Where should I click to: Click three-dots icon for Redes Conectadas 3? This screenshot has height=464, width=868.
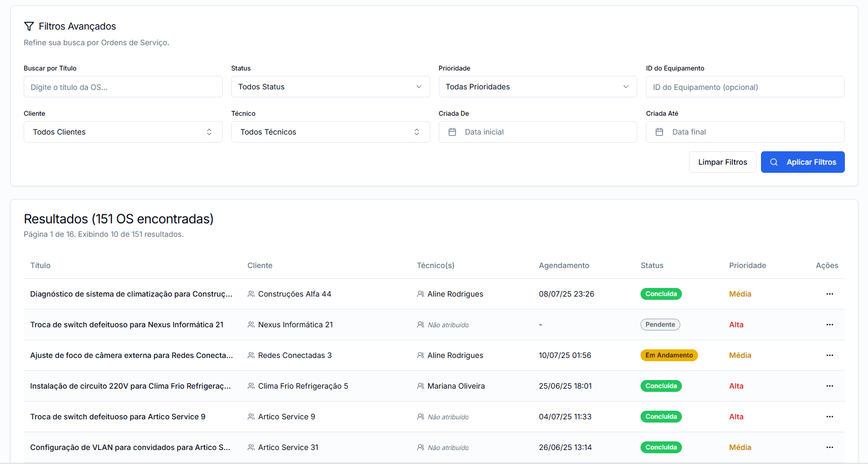click(x=829, y=355)
